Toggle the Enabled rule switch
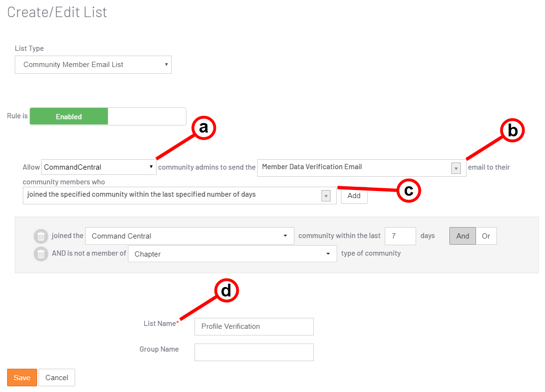The width and height of the screenshot is (545, 392). (108, 116)
